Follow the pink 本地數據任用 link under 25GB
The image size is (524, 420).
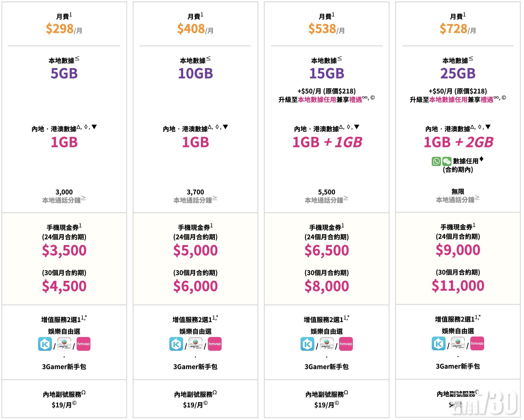tap(448, 100)
